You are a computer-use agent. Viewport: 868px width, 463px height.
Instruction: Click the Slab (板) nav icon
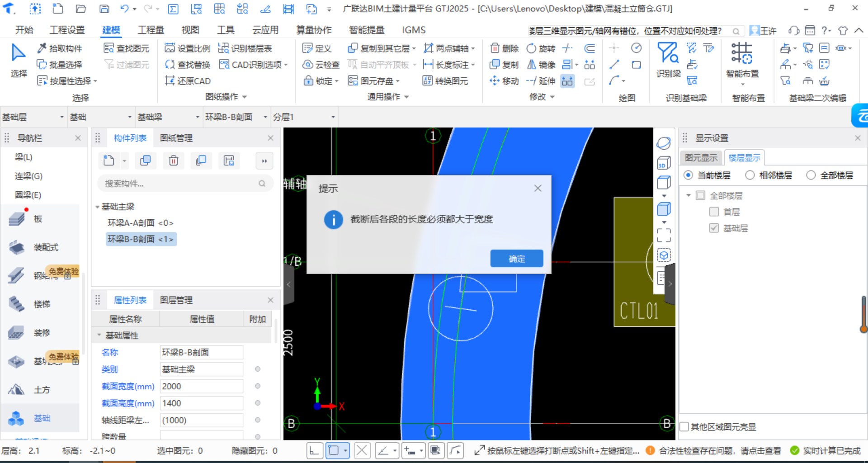17,219
